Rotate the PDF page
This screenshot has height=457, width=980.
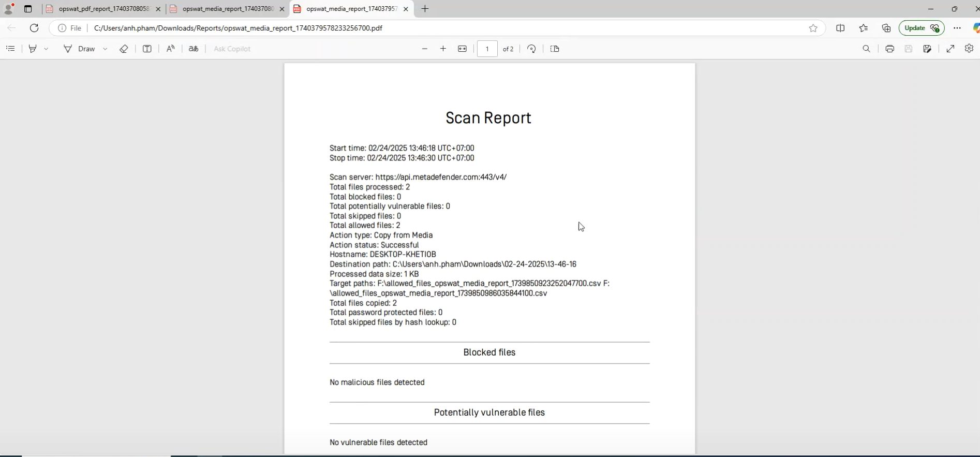[x=531, y=49]
